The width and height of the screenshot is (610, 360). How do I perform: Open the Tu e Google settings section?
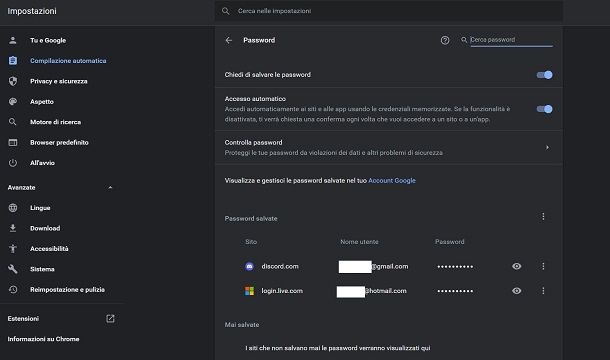pos(48,40)
